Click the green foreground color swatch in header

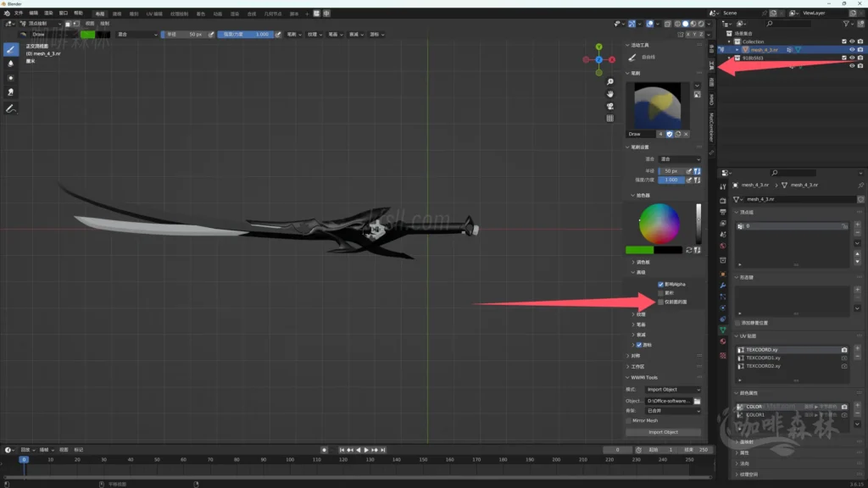click(87, 35)
